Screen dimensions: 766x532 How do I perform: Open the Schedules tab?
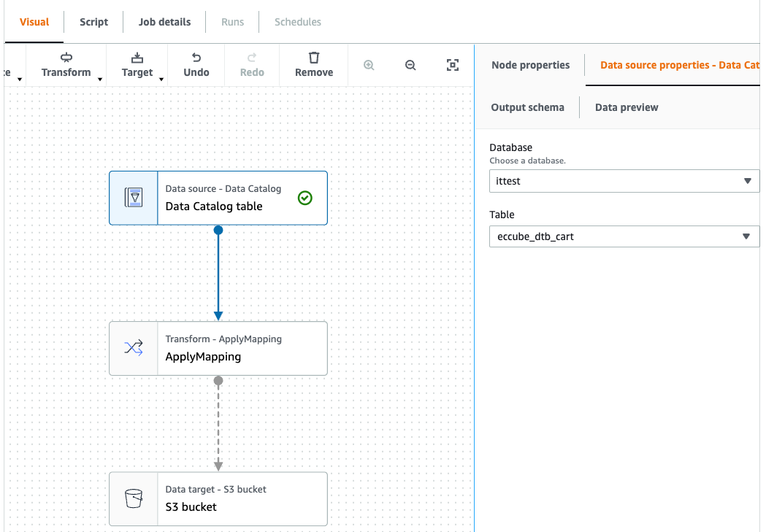click(297, 22)
